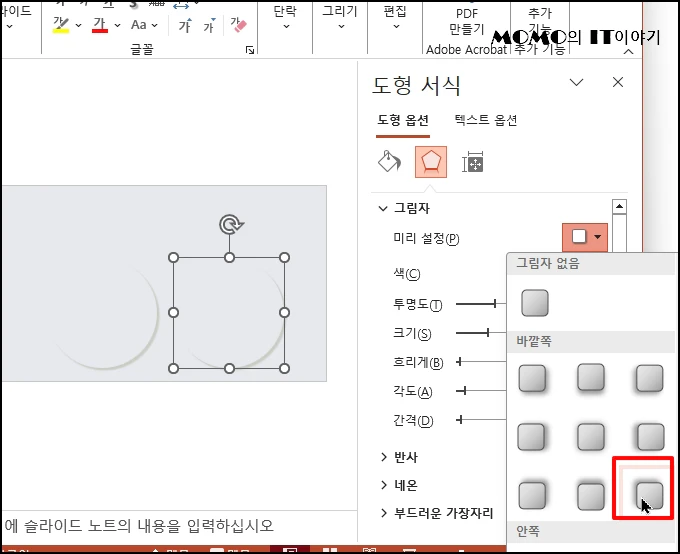Open the 그리기 ribbon group

(340, 17)
